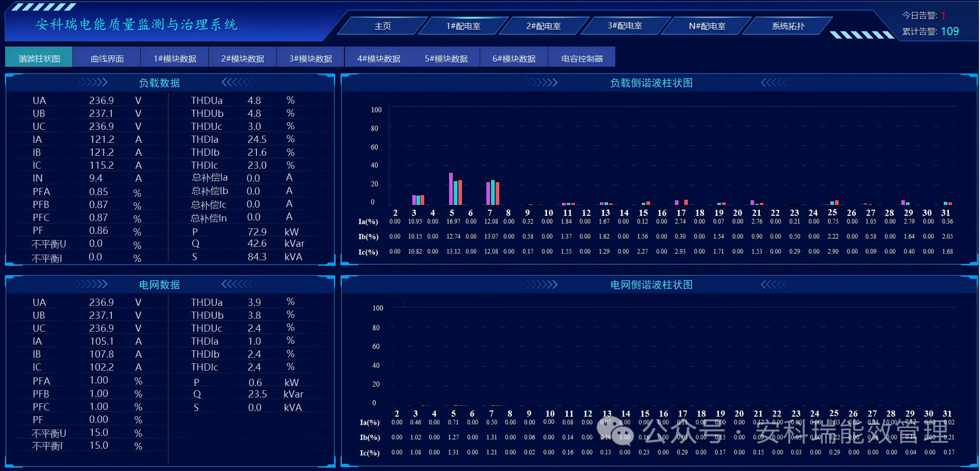Click grid reactive power Q value 23.5
The width and height of the screenshot is (980, 471).
(x=257, y=394)
